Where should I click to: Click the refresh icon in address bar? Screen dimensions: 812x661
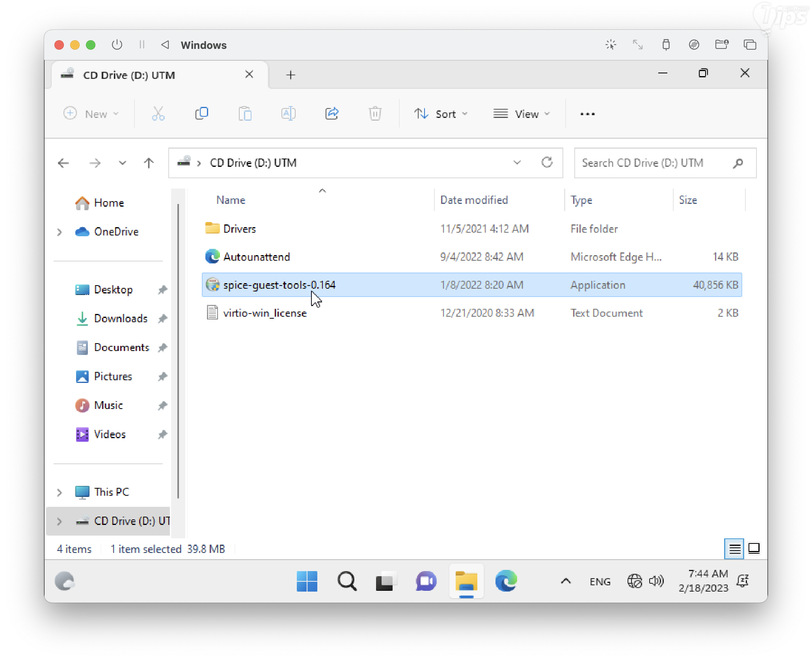pyautogui.click(x=547, y=162)
